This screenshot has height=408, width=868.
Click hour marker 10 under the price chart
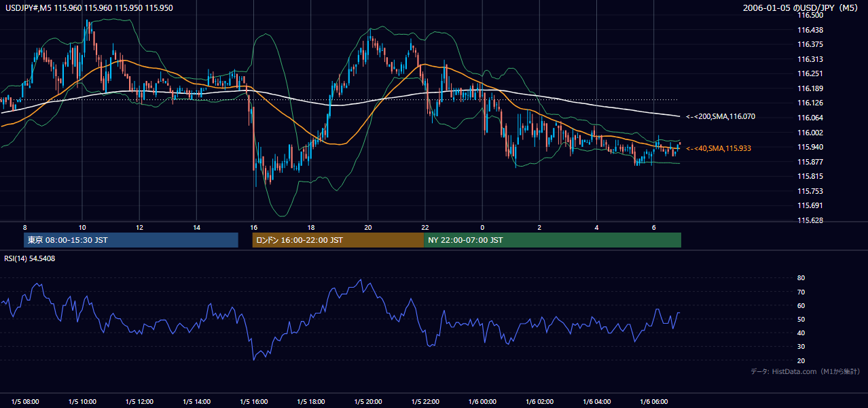(x=82, y=227)
